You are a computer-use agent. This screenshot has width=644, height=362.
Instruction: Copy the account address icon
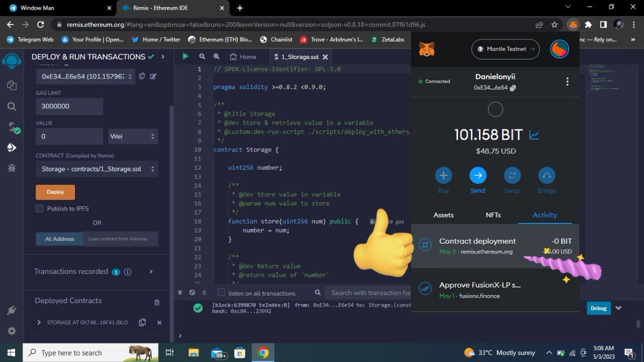pos(142,76)
